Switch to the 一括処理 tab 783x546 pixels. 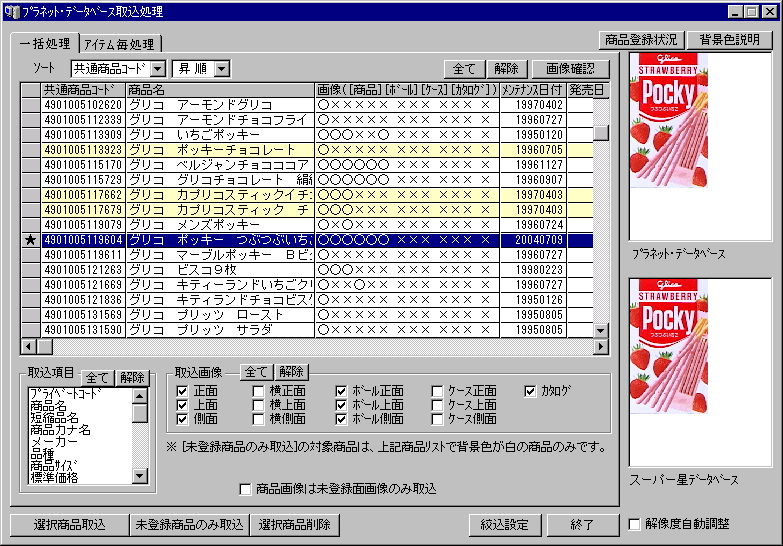point(45,43)
